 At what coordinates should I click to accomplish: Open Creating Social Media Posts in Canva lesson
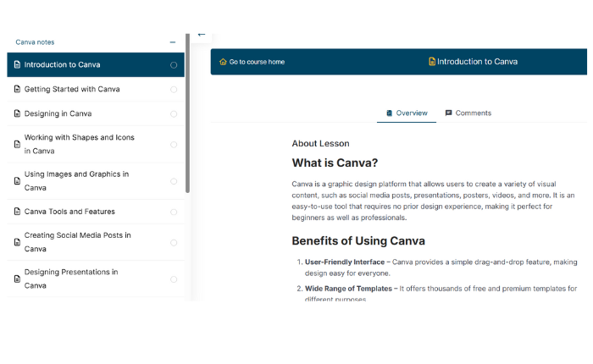(x=96, y=242)
